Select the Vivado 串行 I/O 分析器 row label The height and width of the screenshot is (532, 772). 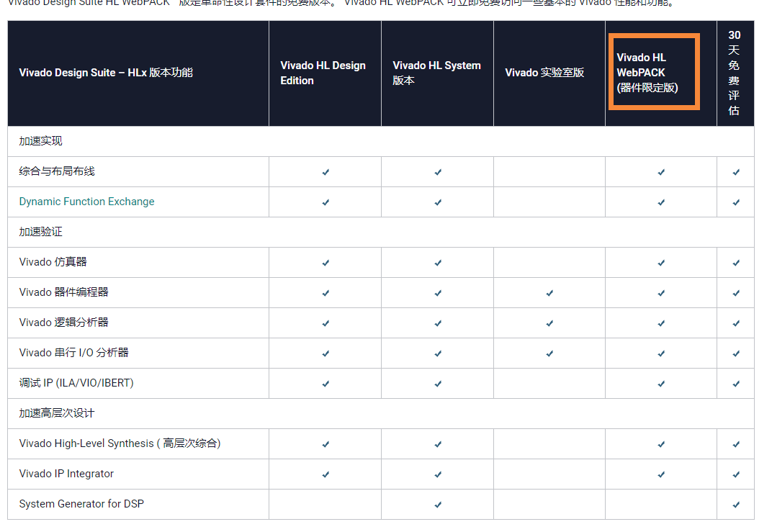pyautogui.click(x=74, y=353)
